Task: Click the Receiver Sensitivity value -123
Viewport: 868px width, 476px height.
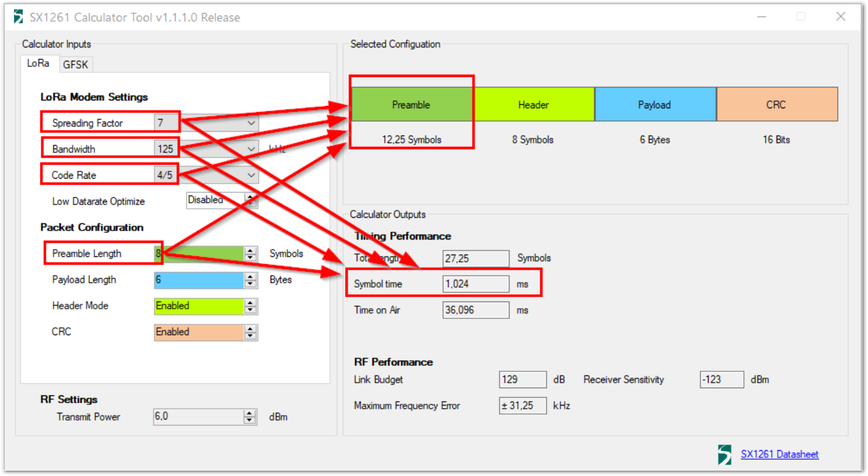Action: point(722,380)
